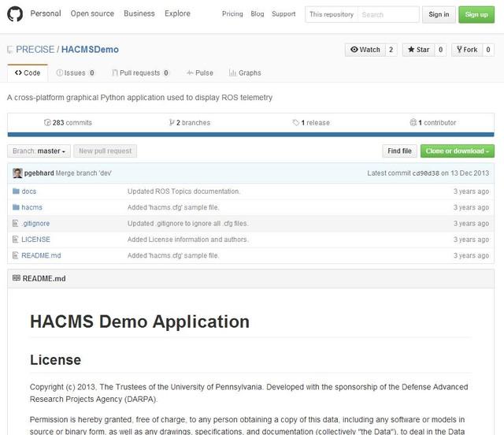Click the repository icon beside PRECISE
Viewport: 504px width, 435px height.
pyautogui.click(x=10, y=50)
